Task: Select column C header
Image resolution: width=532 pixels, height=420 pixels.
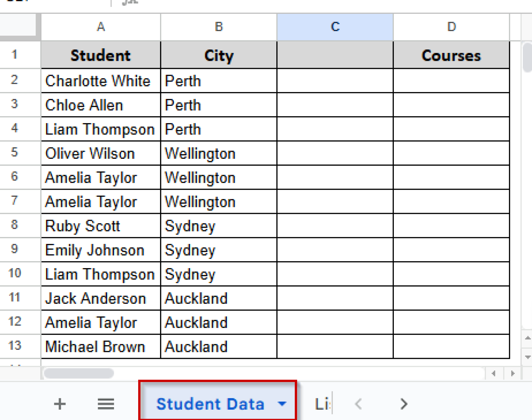Action: (x=335, y=27)
